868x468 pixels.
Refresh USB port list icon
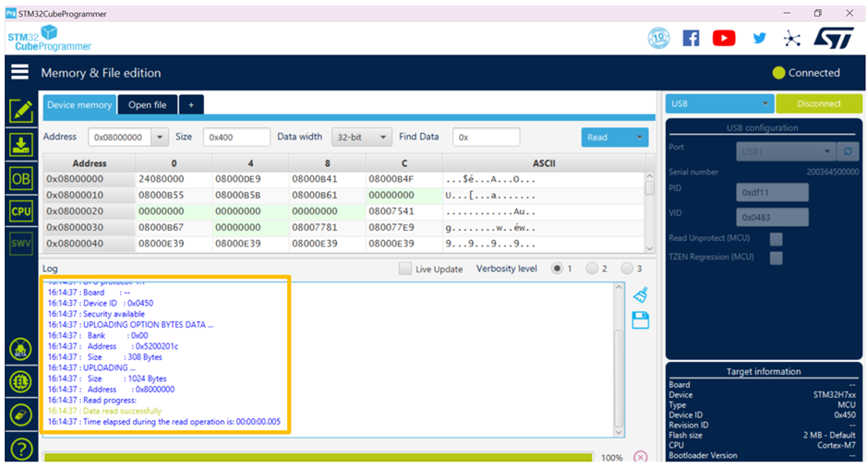point(848,151)
